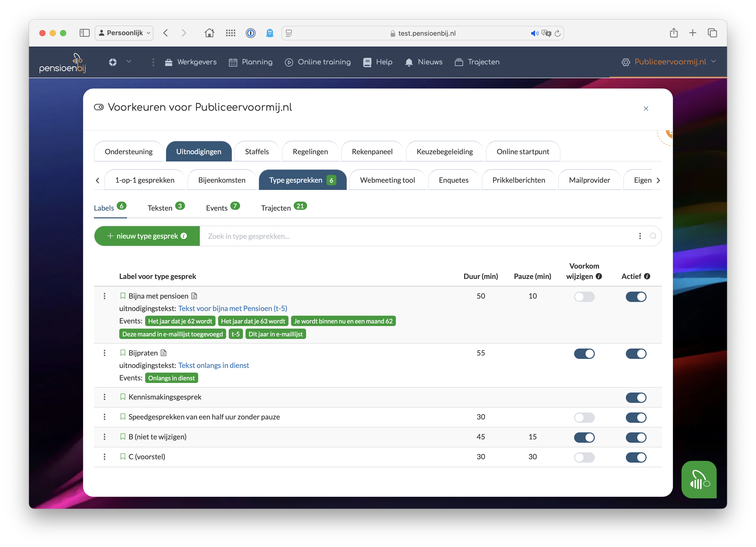The height and width of the screenshot is (547, 756).
Task: Click the Ghostery ghost extension icon
Action: tap(270, 33)
